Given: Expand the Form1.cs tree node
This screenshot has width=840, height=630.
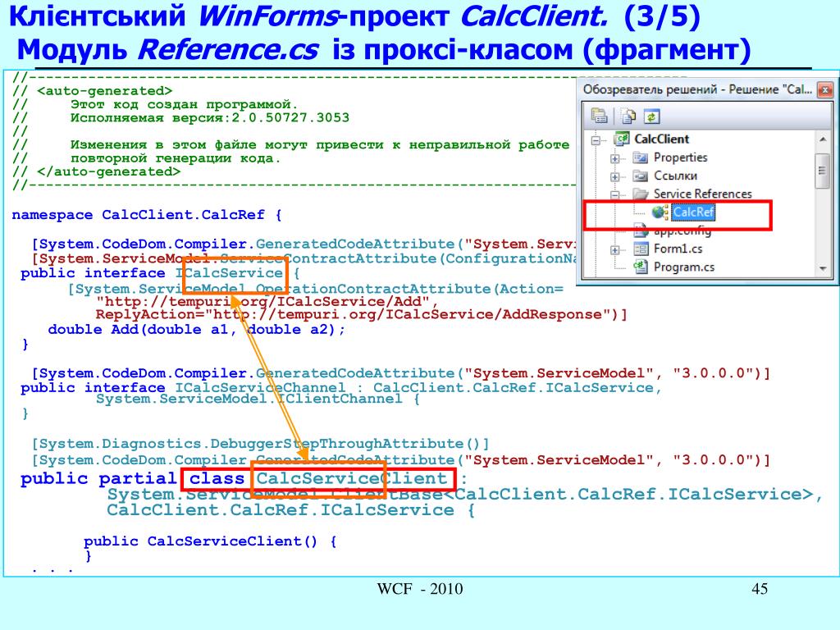Looking at the screenshot, I should [615, 250].
